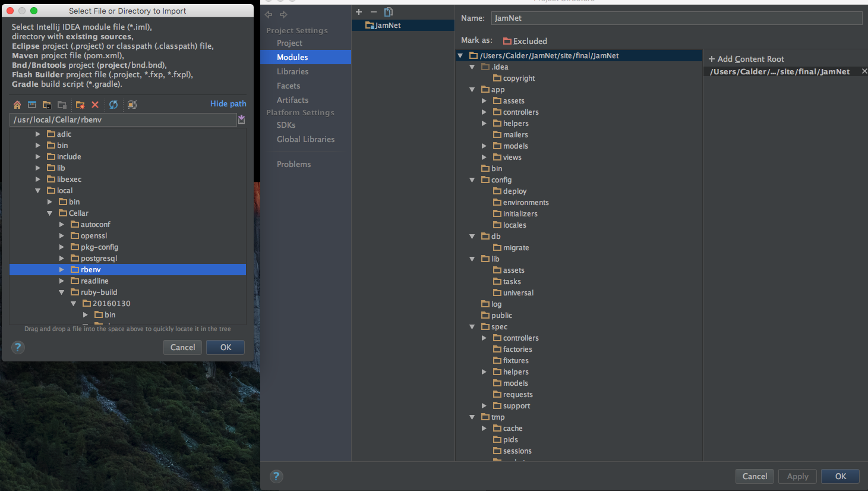This screenshot has height=491, width=868.
Task: Mark folder as Excluded
Action: coord(525,41)
